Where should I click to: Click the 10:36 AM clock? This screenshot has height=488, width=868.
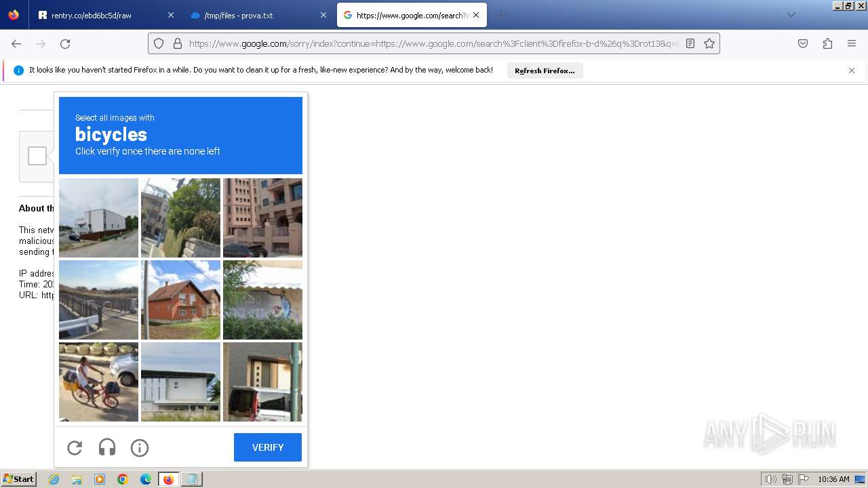coord(833,479)
